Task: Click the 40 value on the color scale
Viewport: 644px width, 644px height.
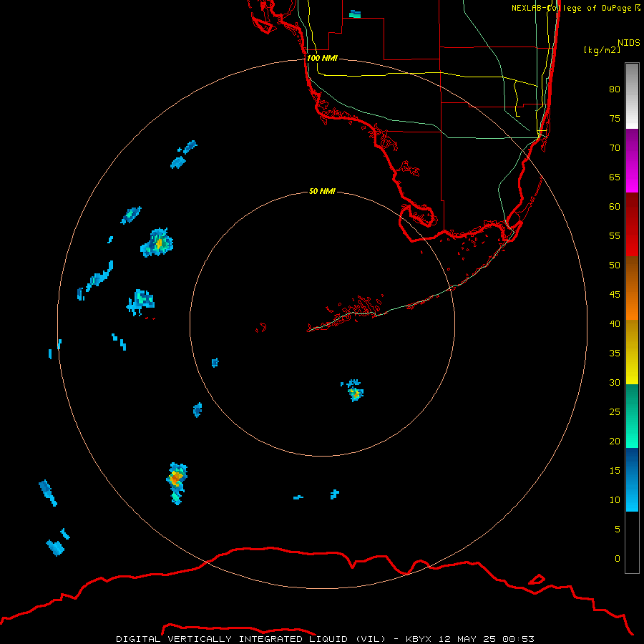Action: 615,324
